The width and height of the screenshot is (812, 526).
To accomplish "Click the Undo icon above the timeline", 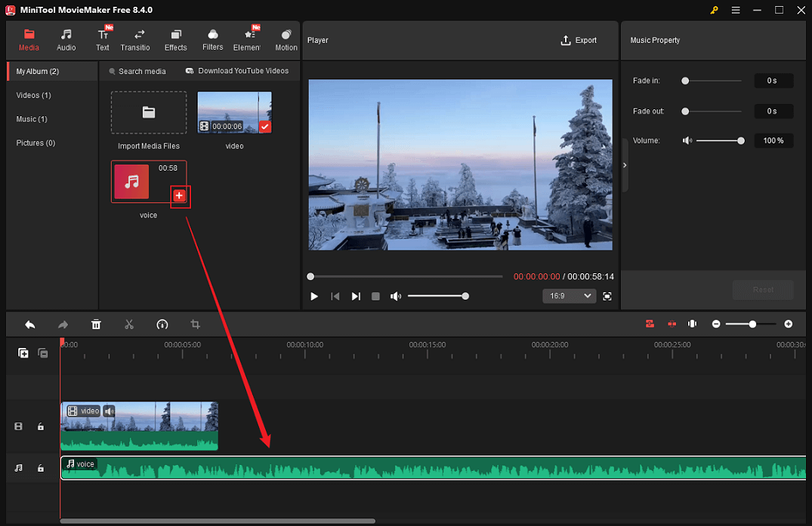I will tap(29, 324).
